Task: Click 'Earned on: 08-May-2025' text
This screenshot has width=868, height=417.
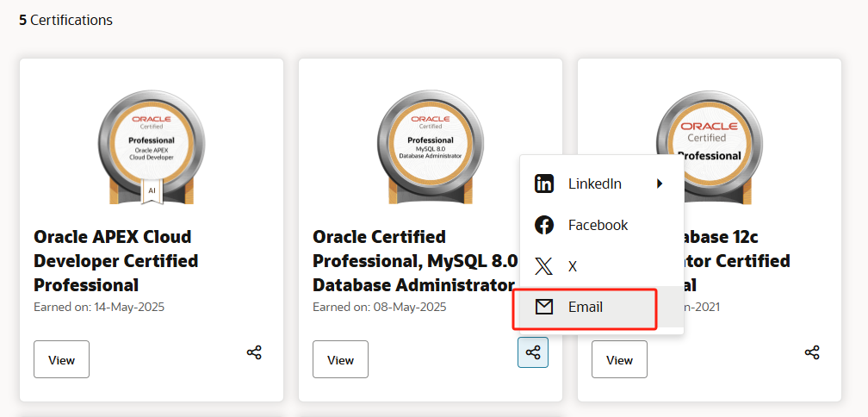Action: tap(379, 307)
